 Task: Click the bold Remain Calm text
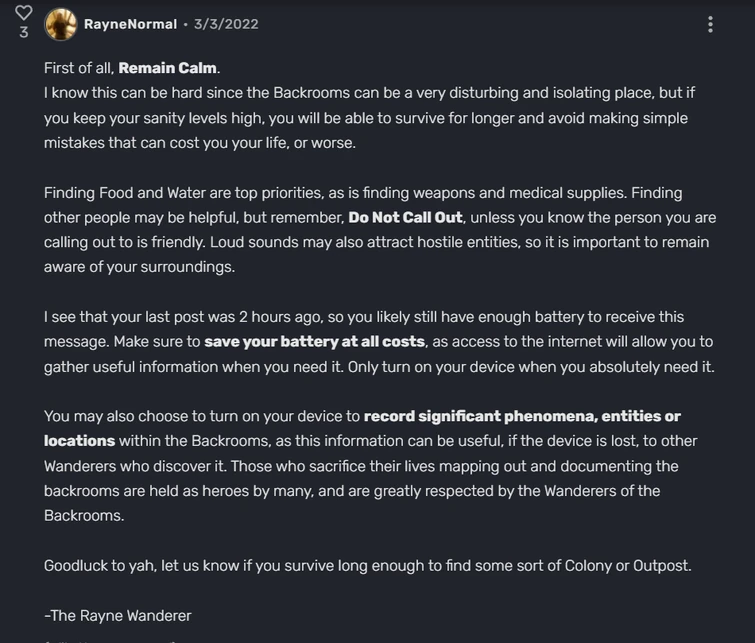click(167, 68)
